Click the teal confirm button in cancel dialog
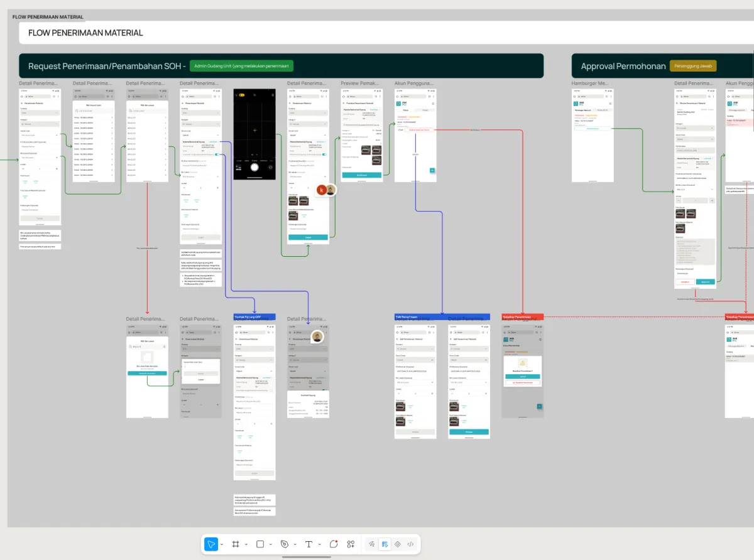The width and height of the screenshot is (754, 560). click(522, 376)
